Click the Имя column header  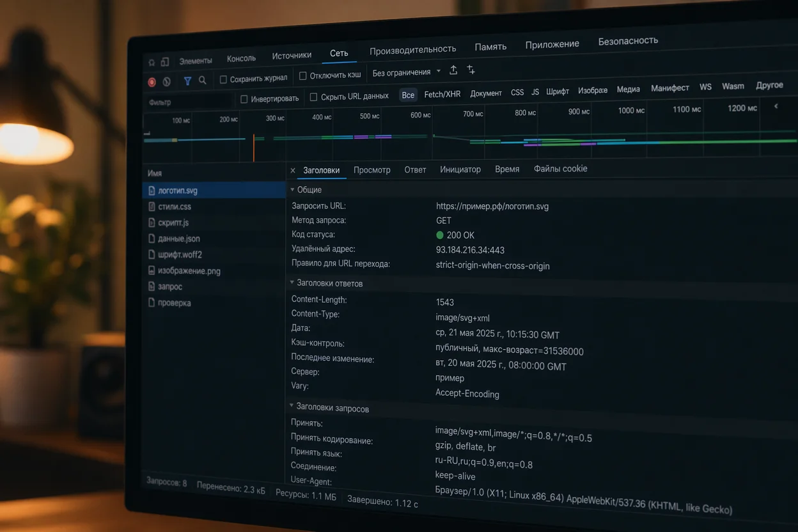[x=155, y=173]
